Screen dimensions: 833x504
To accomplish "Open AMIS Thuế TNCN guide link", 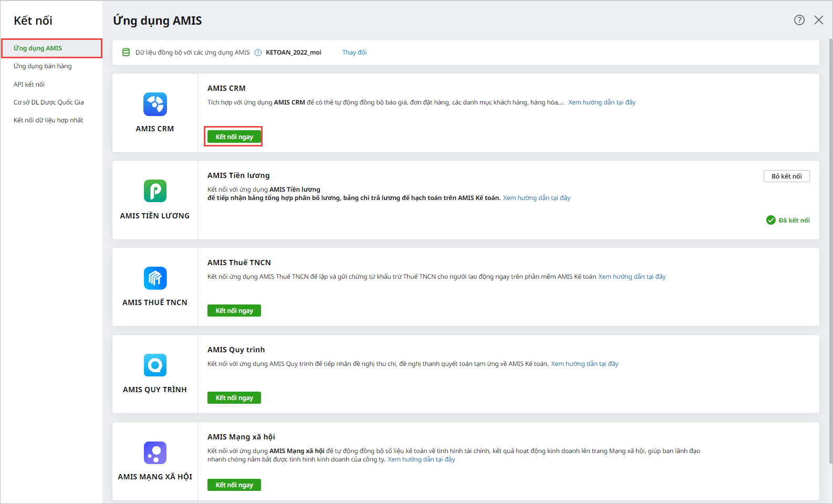I will pyautogui.click(x=632, y=277).
